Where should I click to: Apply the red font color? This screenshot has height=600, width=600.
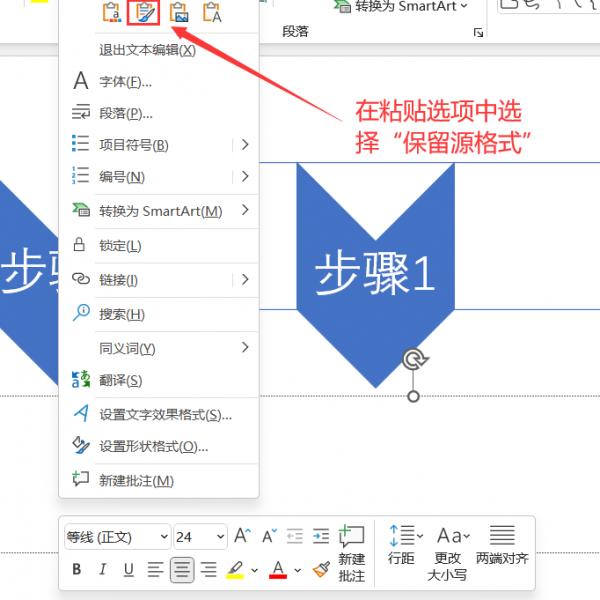(278, 569)
